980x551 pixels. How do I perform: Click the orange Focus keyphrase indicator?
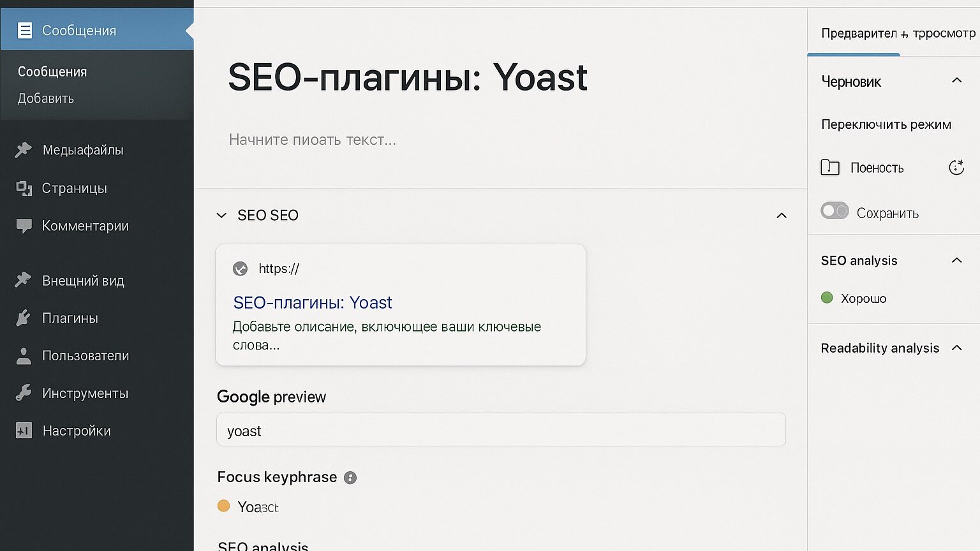tap(224, 506)
